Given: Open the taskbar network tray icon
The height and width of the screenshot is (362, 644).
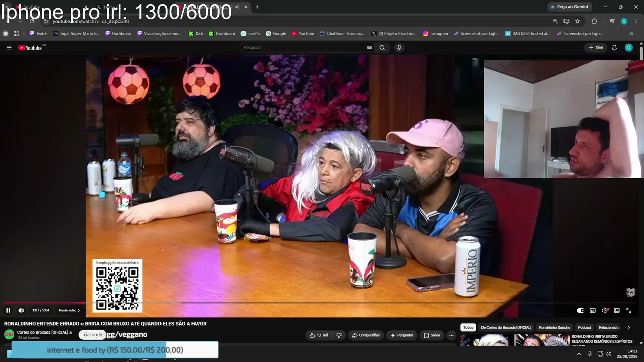Looking at the screenshot, I should (600, 354).
